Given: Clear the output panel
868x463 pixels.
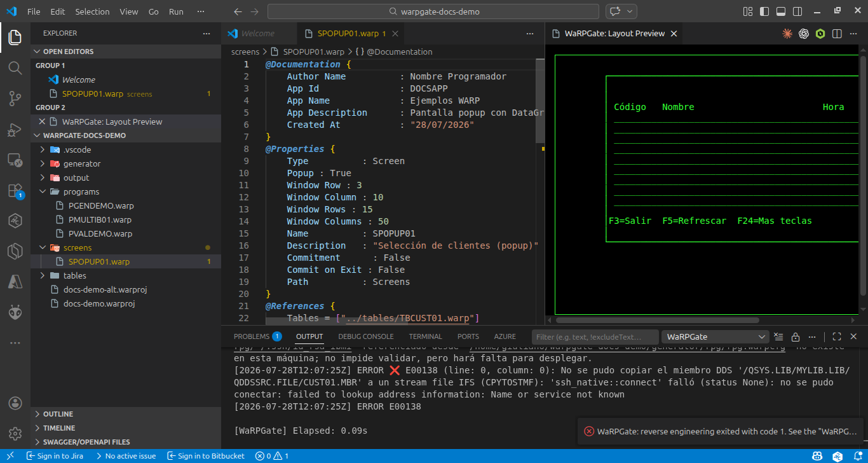Looking at the screenshot, I should (778, 336).
